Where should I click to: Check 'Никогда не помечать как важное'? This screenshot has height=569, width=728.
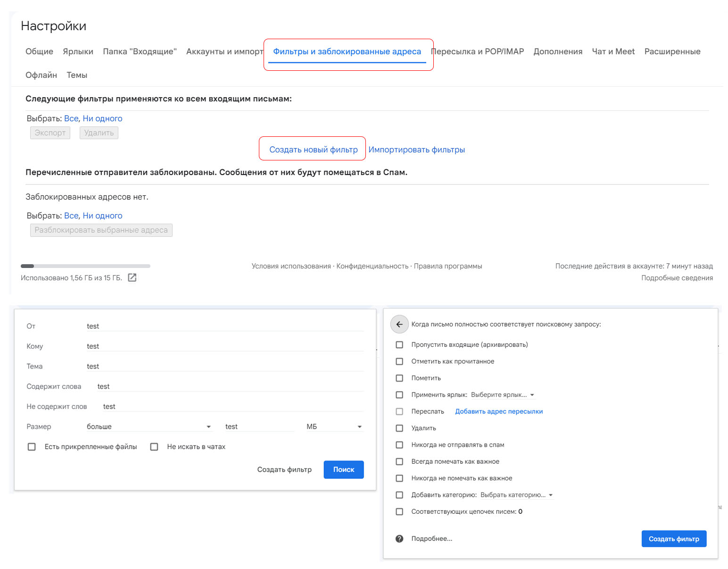pyautogui.click(x=399, y=478)
